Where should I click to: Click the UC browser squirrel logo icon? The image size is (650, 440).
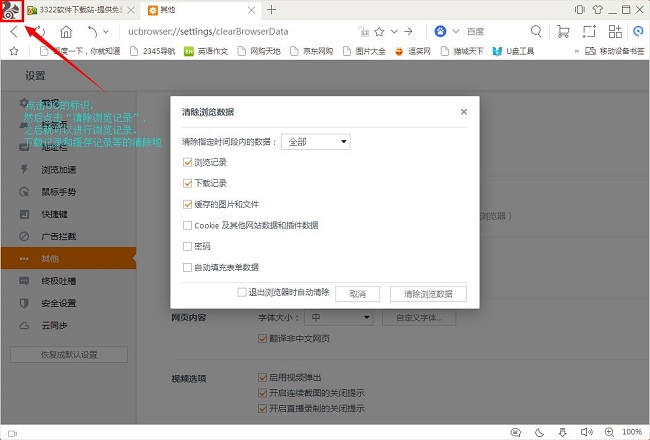15,10
